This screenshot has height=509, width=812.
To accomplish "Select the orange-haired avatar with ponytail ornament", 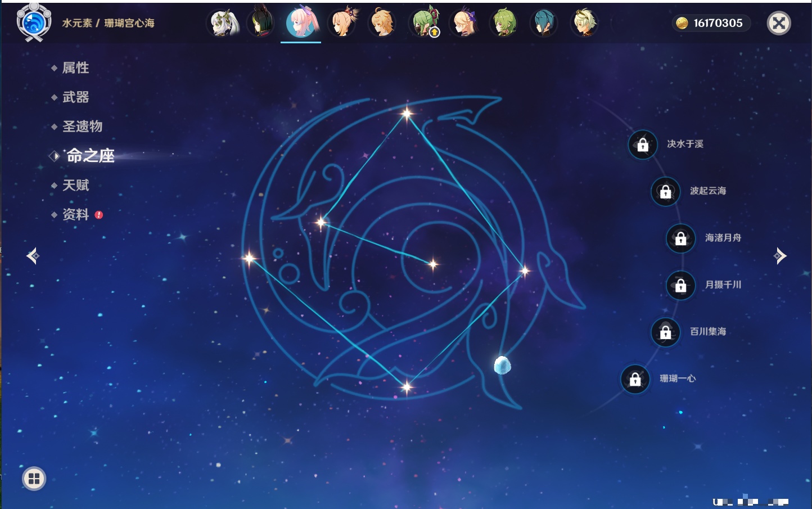I will point(343,23).
